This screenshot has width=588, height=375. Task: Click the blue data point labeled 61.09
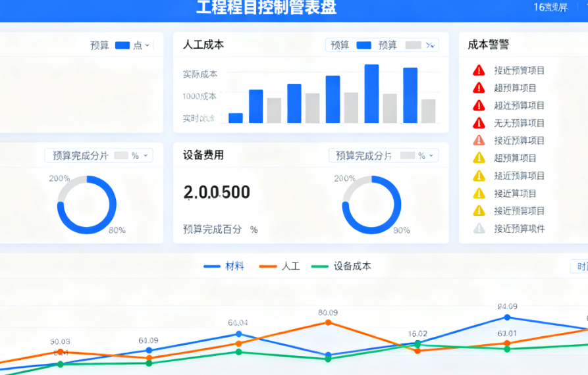149,350
